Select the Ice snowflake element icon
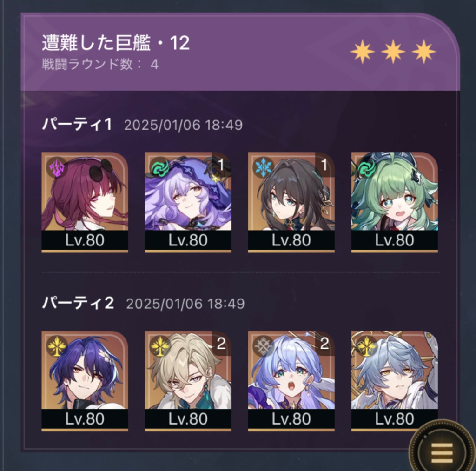This screenshot has width=476, height=471. point(263,167)
